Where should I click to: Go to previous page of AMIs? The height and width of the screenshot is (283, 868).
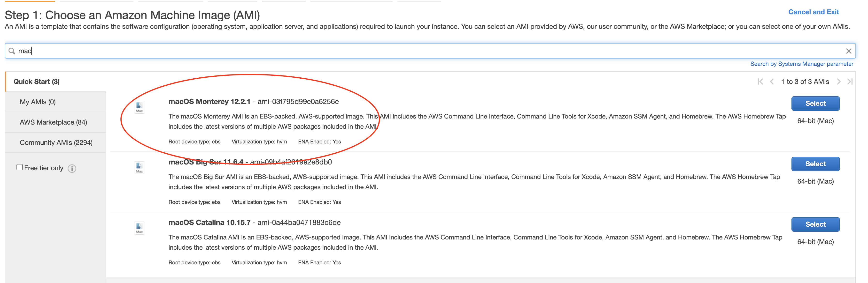point(772,82)
